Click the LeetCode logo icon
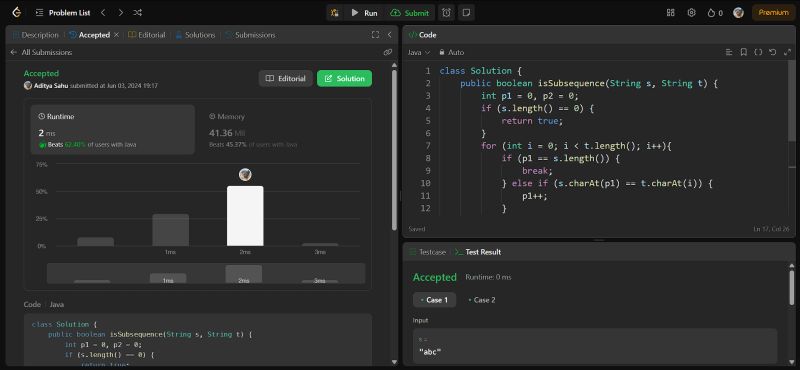Image resolution: width=800 pixels, height=370 pixels. click(x=16, y=13)
